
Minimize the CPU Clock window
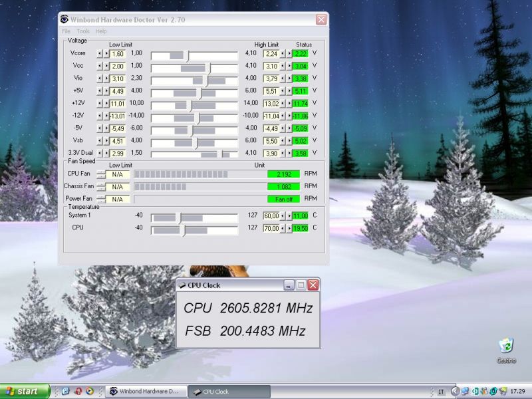(x=289, y=285)
